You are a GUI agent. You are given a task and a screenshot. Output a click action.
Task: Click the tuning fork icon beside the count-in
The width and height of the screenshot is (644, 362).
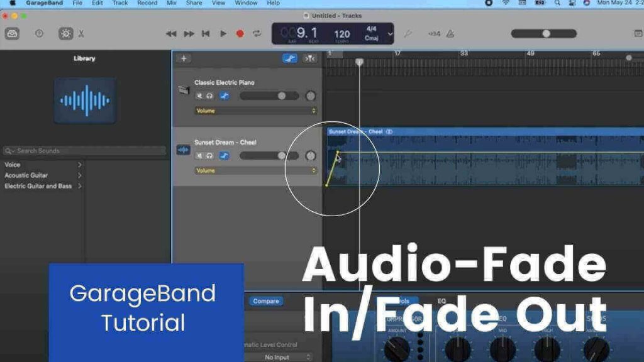point(408,33)
